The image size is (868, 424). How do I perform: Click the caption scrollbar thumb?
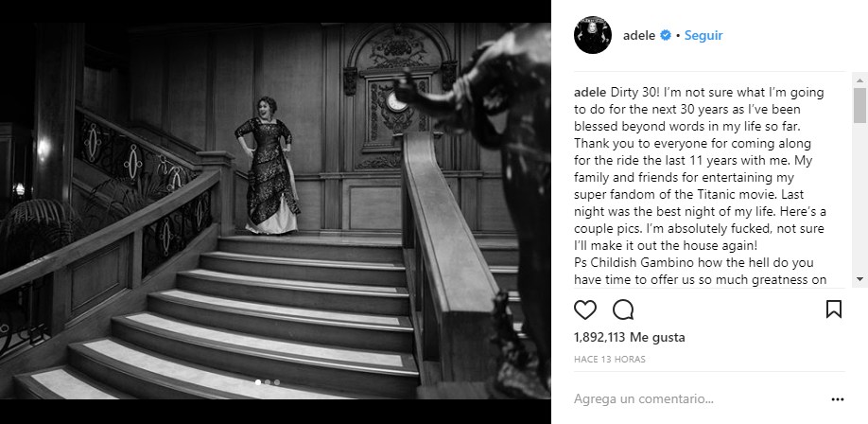click(859, 105)
